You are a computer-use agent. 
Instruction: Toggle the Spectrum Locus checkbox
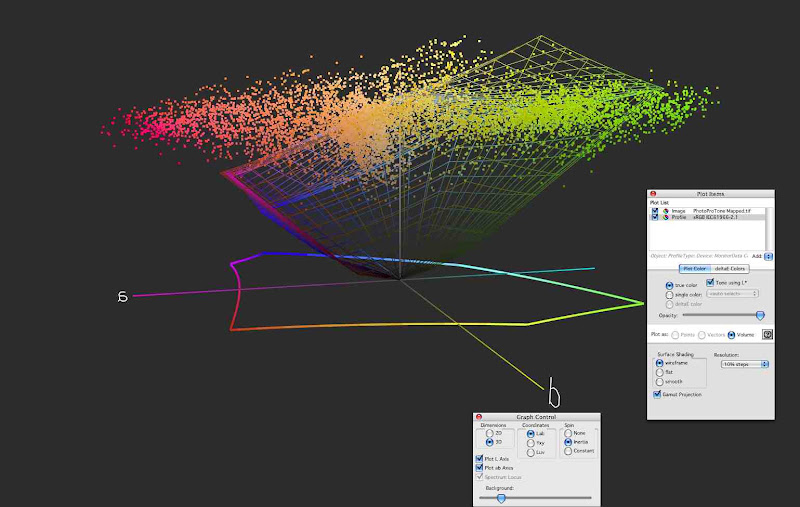(x=479, y=477)
